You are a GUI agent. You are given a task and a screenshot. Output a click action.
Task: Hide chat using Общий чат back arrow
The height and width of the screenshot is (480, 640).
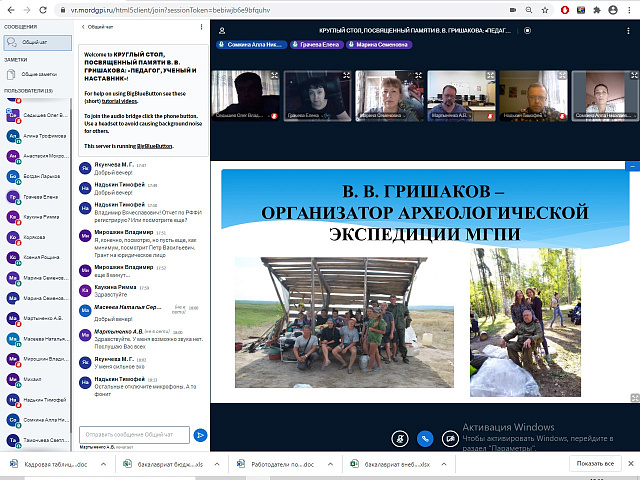(x=97, y=27)
